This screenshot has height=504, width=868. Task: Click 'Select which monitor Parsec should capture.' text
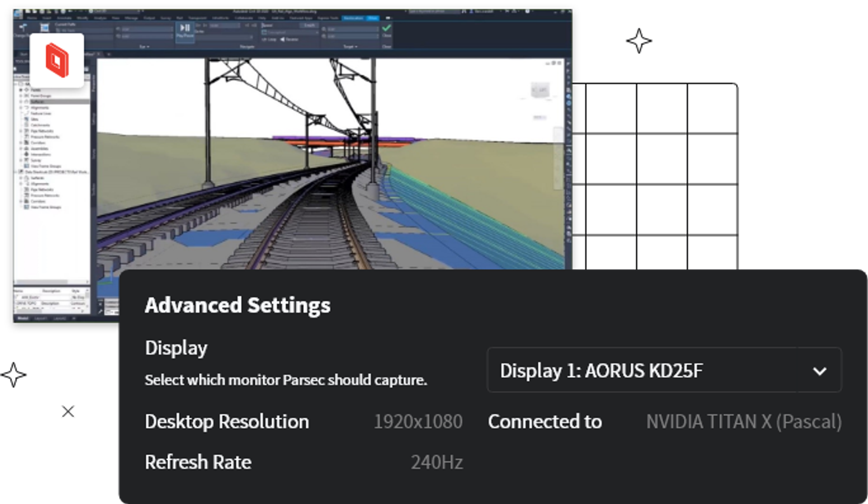(x=286, y=380)
